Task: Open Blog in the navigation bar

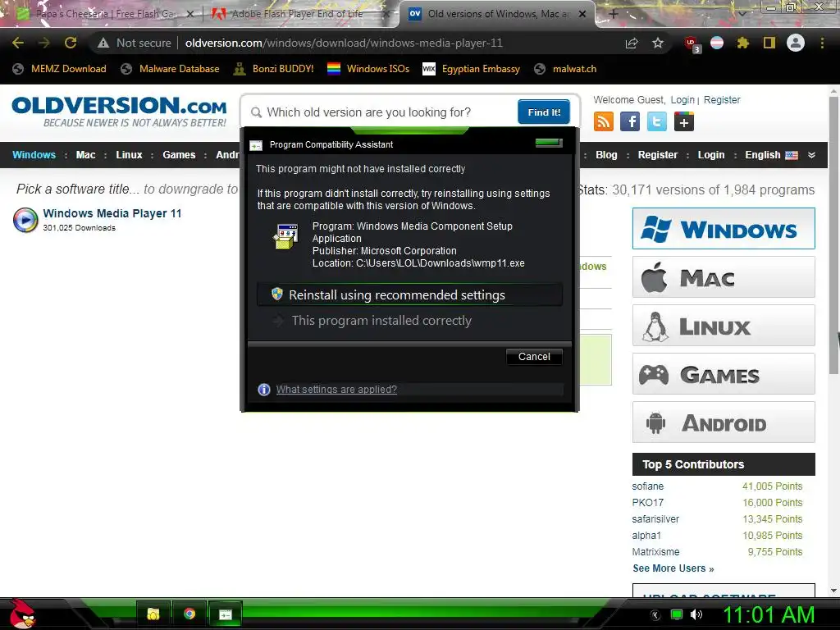Action: [606, 155]
